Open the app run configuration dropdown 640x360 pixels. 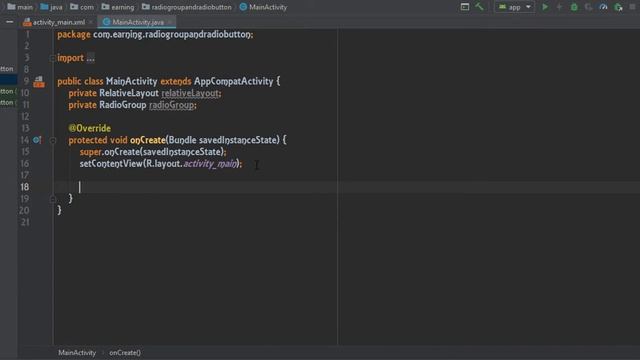coord(514,7)
